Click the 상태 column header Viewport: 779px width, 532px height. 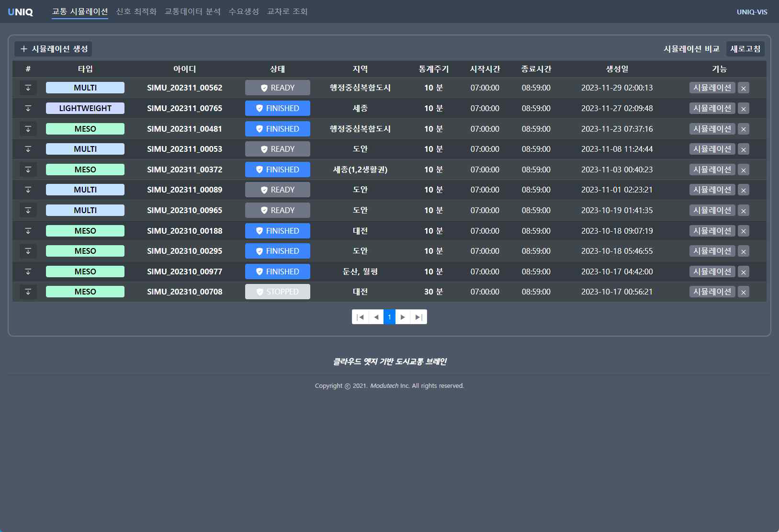tap(278, 69)
